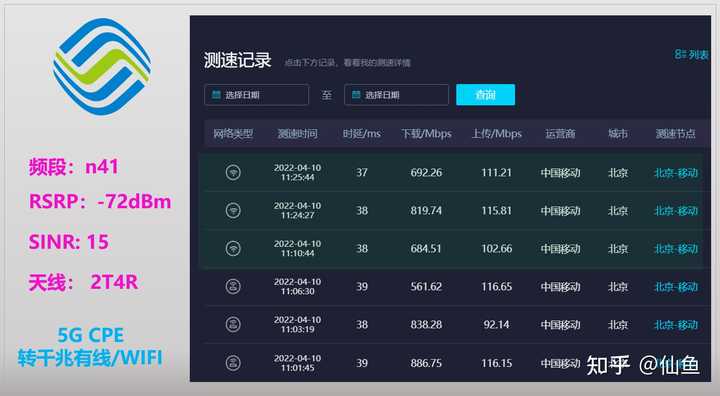Click the 测速时间 column header
The image size is (720, 396).
pos(297,134)
